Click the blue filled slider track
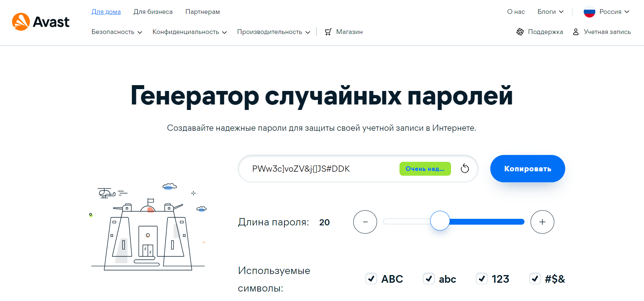 [487, 222]
